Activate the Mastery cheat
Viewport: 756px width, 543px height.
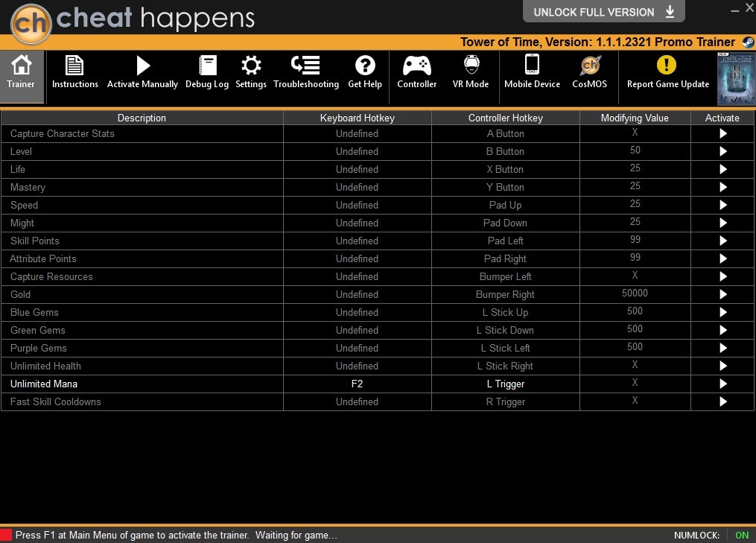click(722, 187)
